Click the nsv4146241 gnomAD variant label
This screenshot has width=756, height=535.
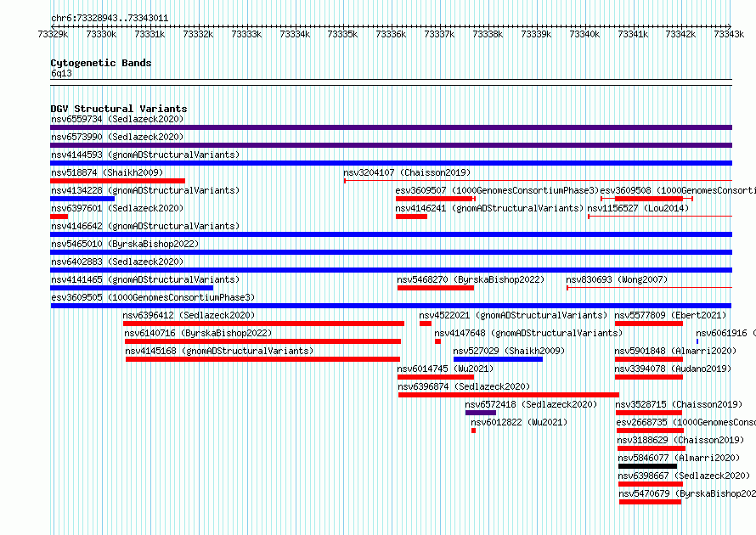pyautogui.click(x=489, y=208)
